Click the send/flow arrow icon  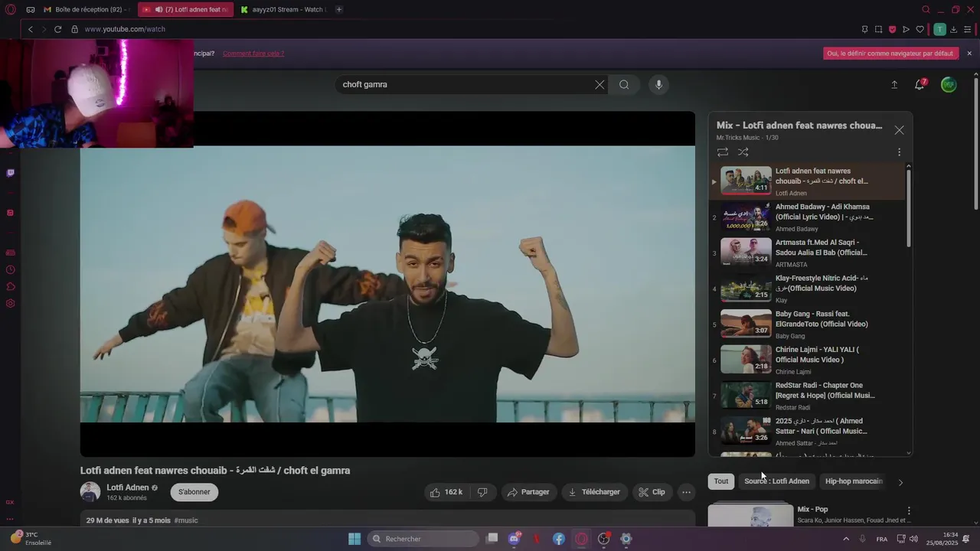[x=906, y=29]
